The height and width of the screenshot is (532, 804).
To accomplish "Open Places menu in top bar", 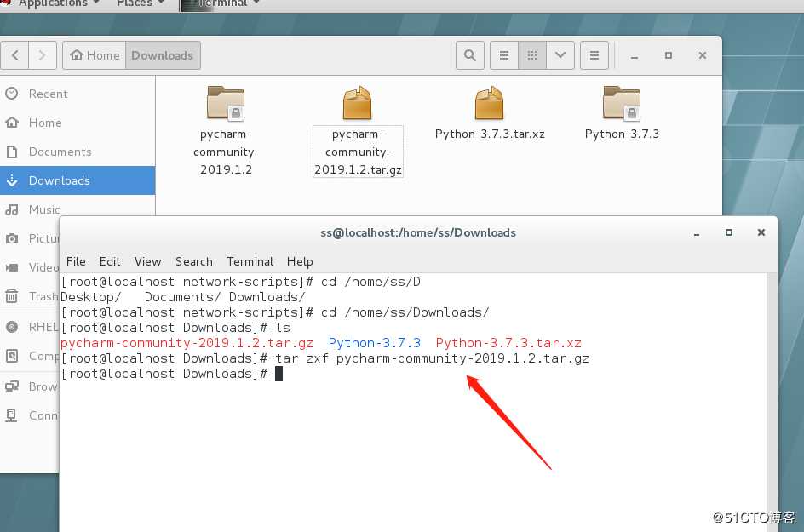I will point(140,3).
